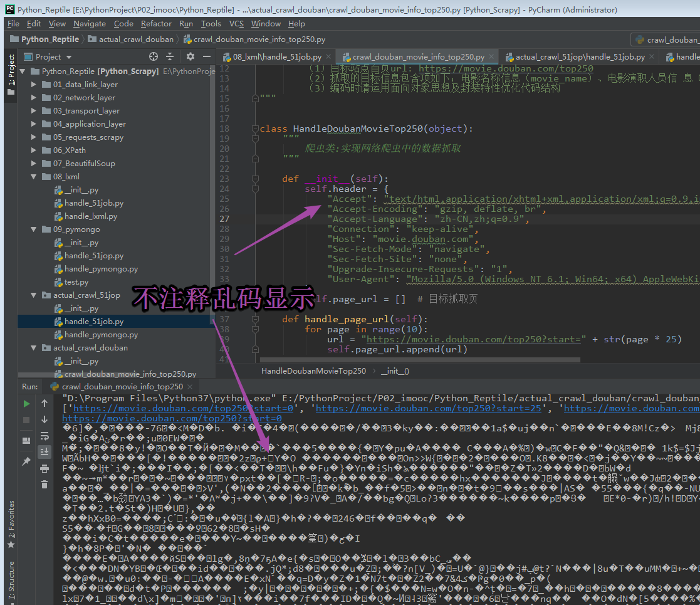The height and width of the screenshot is (605, 700).
Task: Click HandleDoubanMovieTop250 editor breadcrumb
Action: coord(313,371)
